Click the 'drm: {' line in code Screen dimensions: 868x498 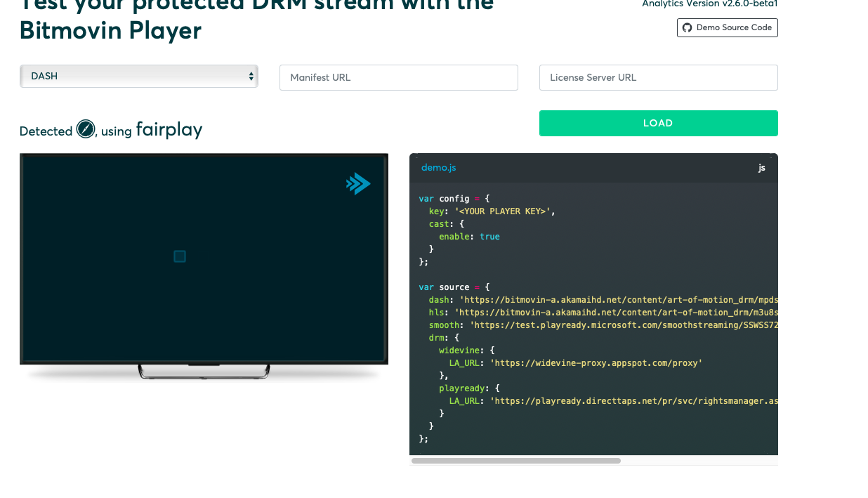[x=444, y=338]
